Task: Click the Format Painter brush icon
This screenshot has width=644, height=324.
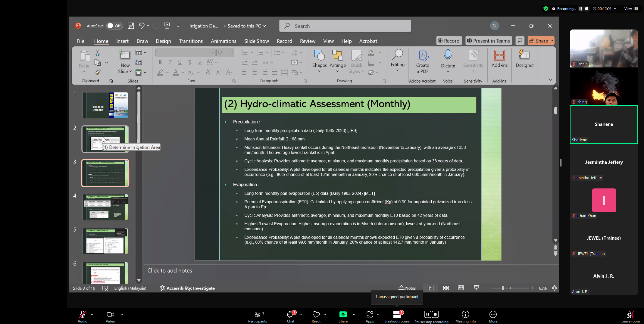Action: point(97,72)
